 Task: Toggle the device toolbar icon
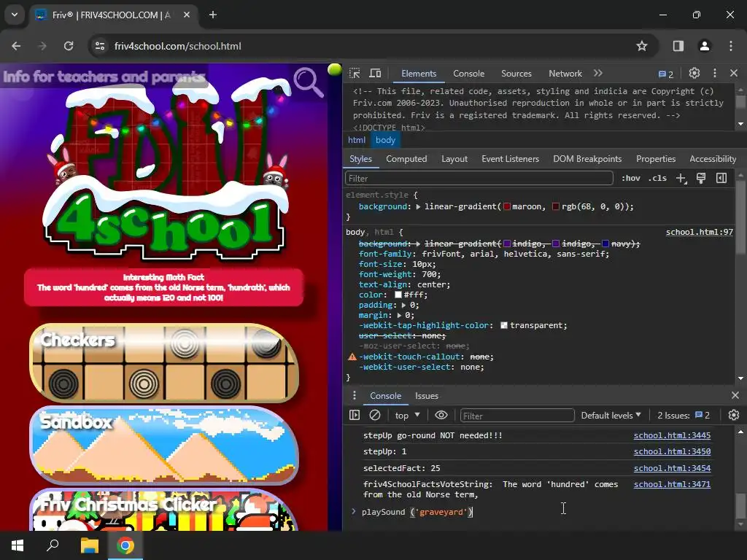point(376,74)
